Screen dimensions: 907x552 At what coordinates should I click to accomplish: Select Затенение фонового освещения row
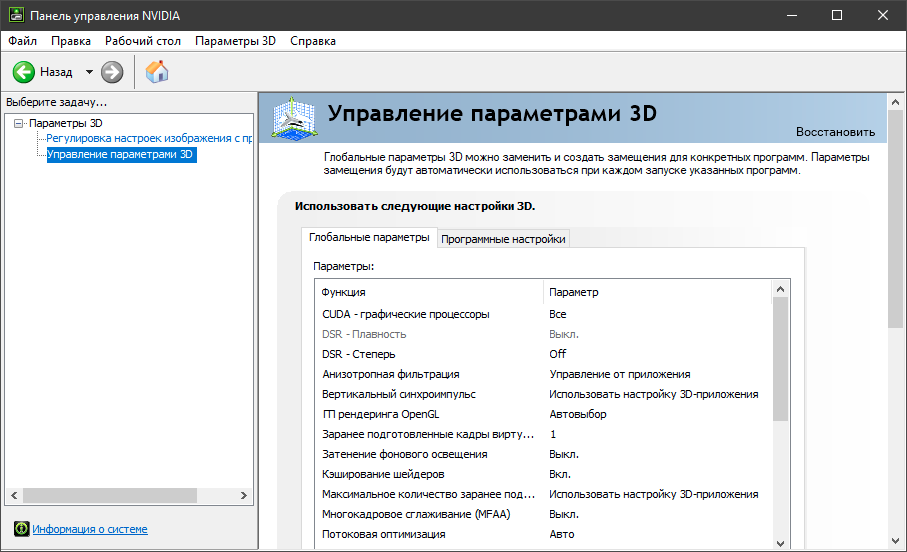[543, 454]
